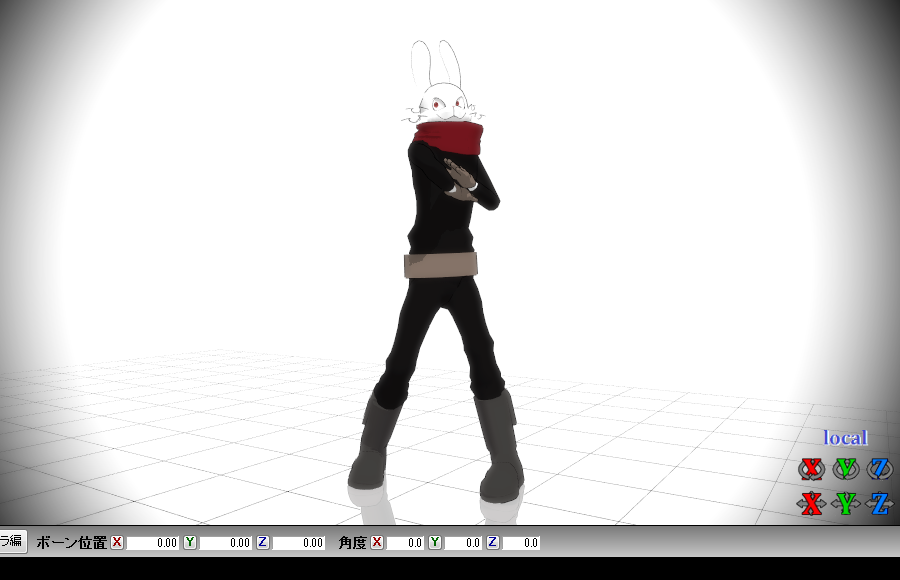Click the red X rotation axis icon

pyautogui.click(x=811, y=469)
